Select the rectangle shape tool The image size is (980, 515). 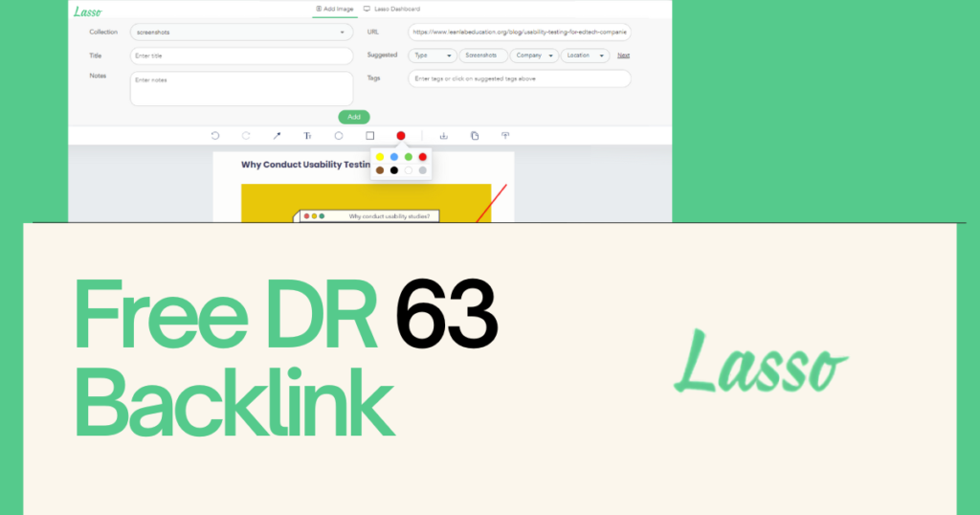pos(370,136)
